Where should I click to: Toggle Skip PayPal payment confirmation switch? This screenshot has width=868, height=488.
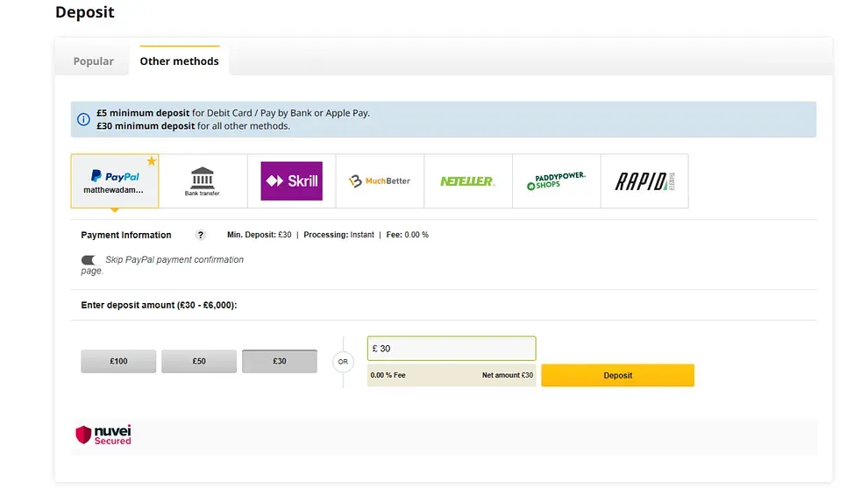coord(89,260)
